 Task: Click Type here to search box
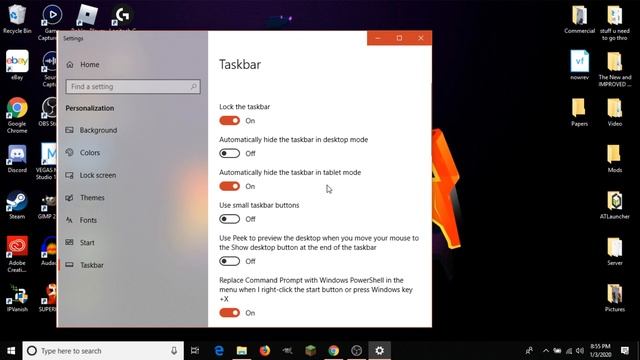pyautogui.click(x=103, y=351)
